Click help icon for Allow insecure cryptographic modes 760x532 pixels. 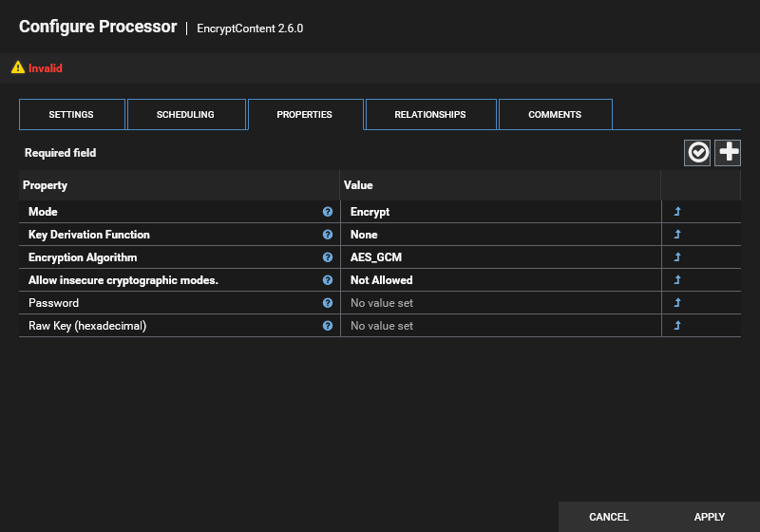click(328, 280)
